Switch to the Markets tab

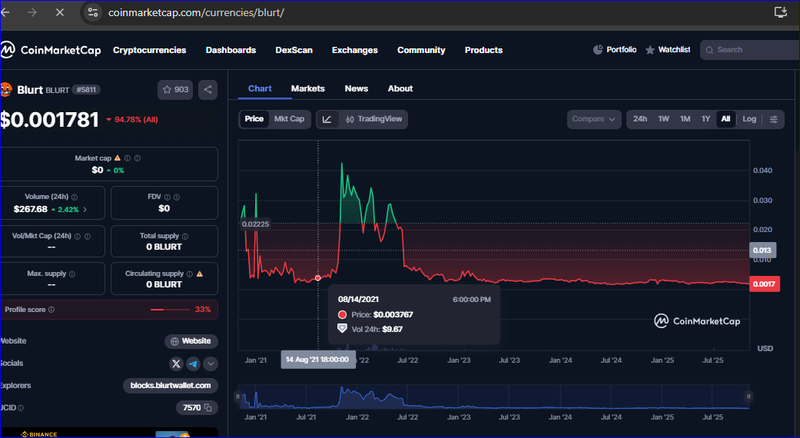tap(308, 88)
